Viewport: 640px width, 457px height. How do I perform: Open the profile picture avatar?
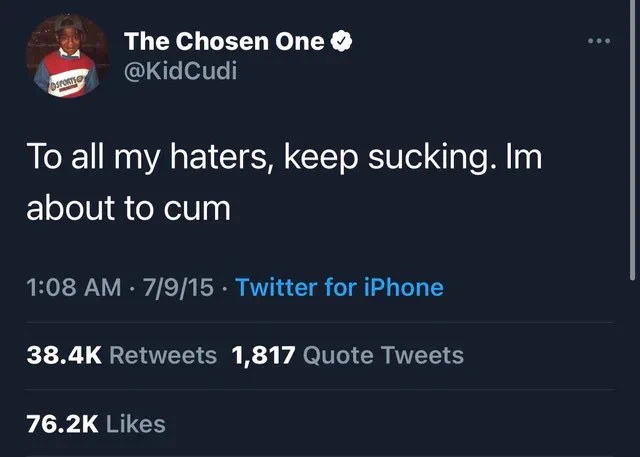click(67, 59)
